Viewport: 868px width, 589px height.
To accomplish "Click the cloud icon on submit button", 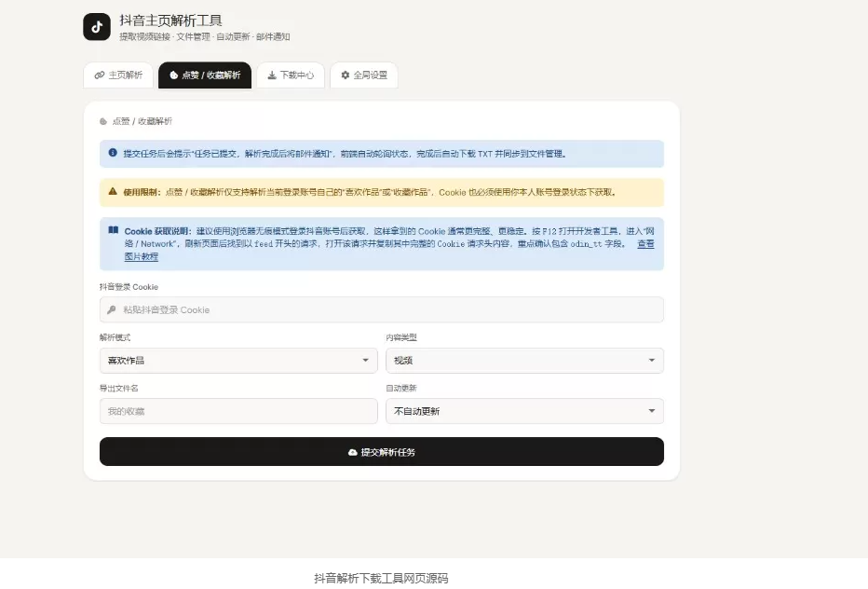I will 353,452.
